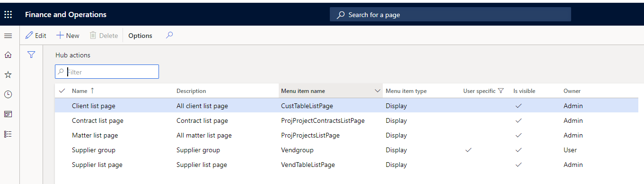Image resolution: width=644 pixels, height=184 pixels.
Task: Expand the hamburger navigation pane
Action: (x=8, y=36)
